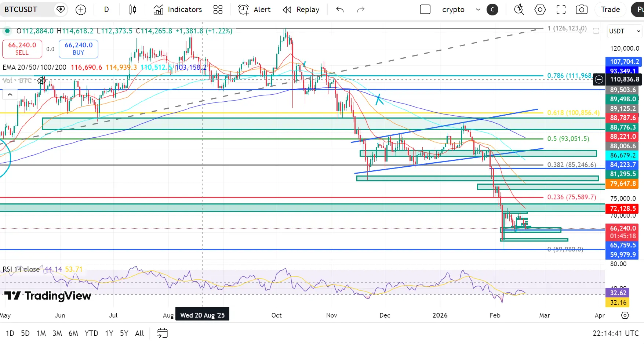Open quick search in the top toolbar

coord(519,10)
